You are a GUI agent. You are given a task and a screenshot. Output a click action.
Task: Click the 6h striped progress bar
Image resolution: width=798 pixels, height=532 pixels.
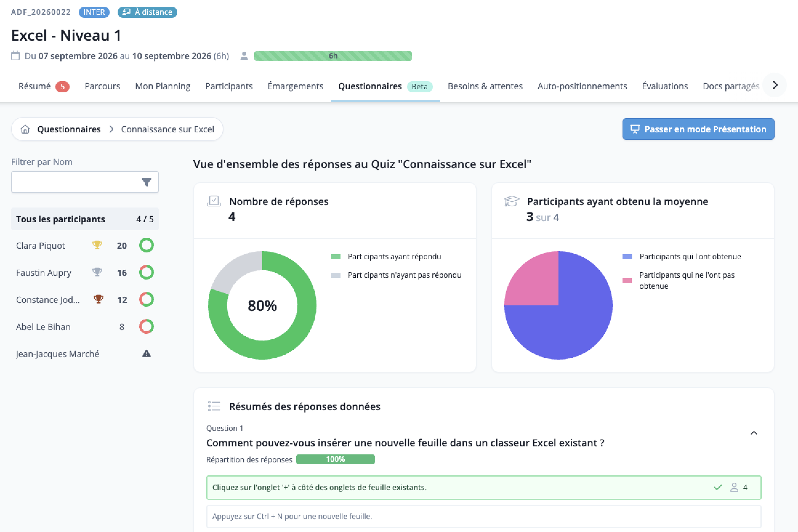(x=333, y=56)
